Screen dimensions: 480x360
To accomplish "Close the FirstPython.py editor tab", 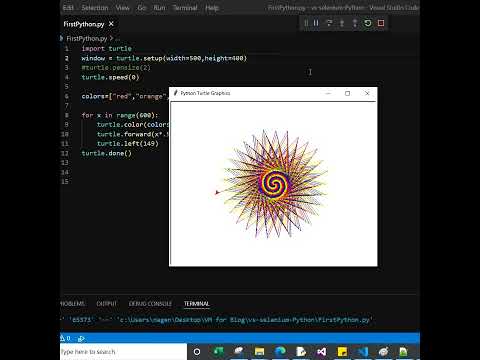I will click(111, 24).
